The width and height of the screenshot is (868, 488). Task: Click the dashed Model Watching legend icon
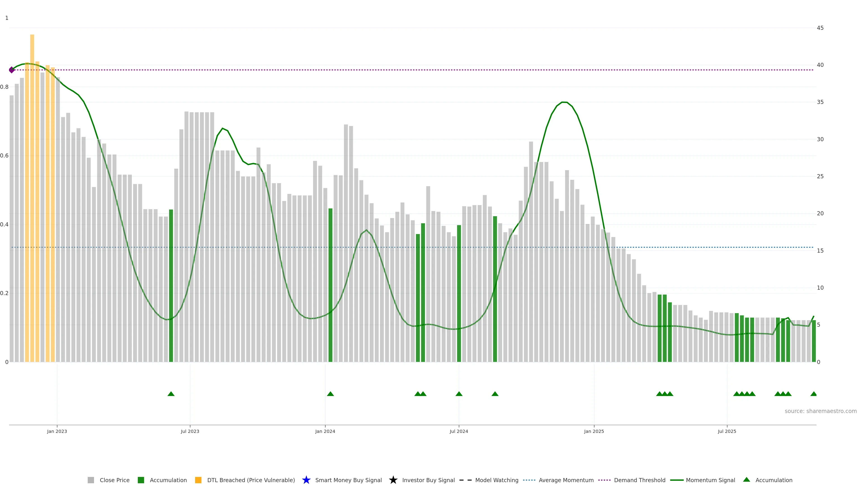point(465,480)
